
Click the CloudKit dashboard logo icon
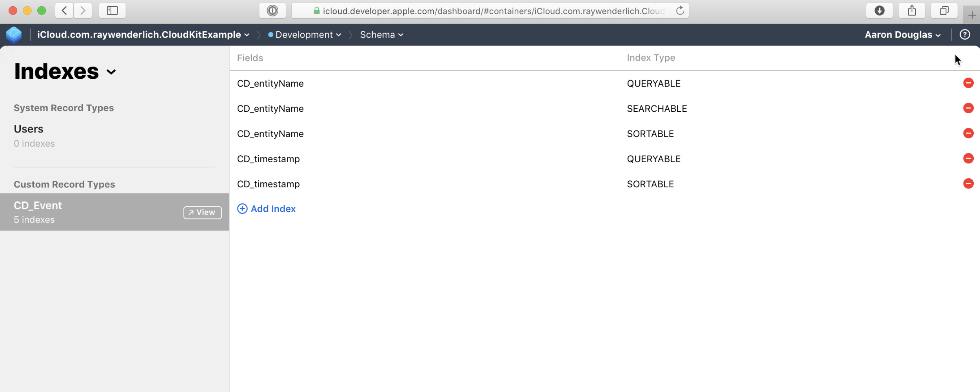tap(14, 34)
